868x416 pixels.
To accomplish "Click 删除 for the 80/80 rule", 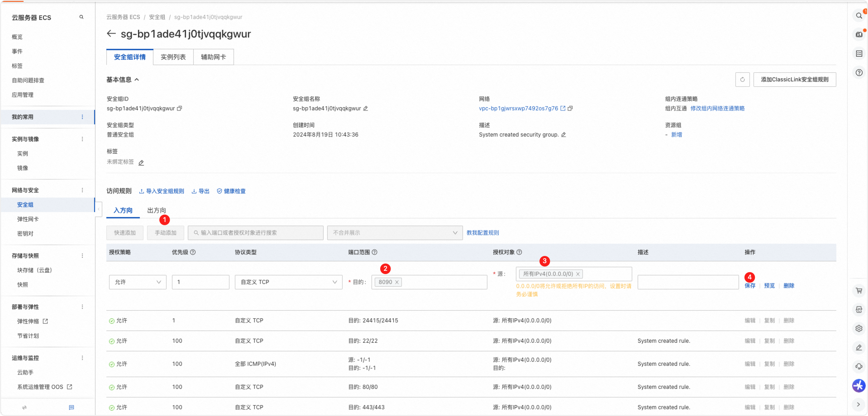I will pyautogui.click(x=789, y=387).
